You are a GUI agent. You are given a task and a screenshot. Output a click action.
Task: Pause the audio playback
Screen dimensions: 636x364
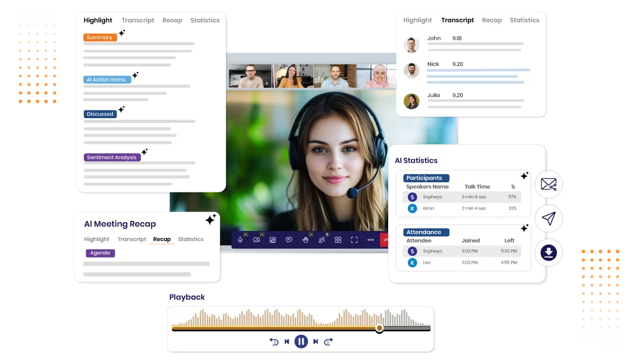tap(301, 341)
